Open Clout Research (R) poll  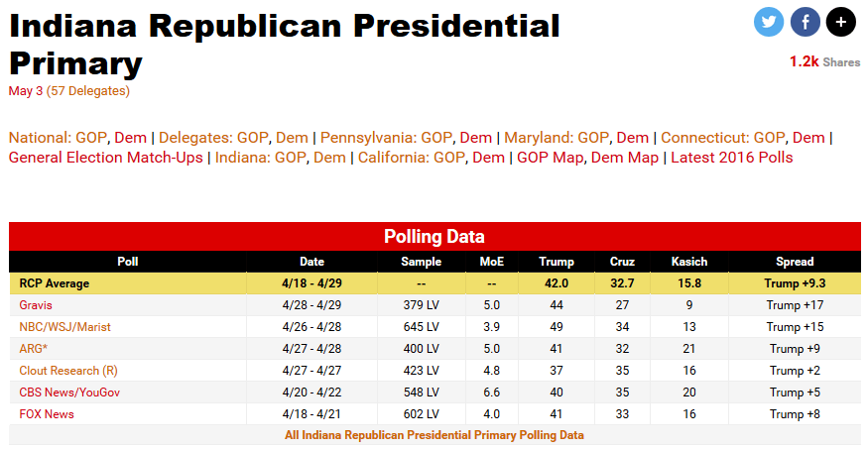(68, 371)
